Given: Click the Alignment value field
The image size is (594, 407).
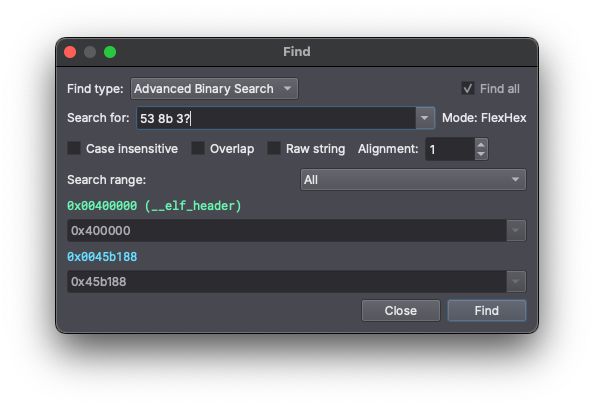Looking at the screenshot, I should click(x=450, y=149).
